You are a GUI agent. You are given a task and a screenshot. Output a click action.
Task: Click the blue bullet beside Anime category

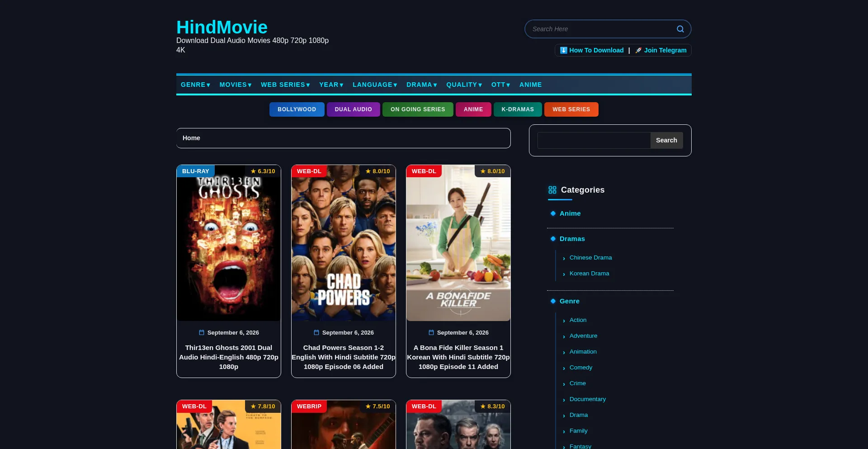tap(553, 213)
